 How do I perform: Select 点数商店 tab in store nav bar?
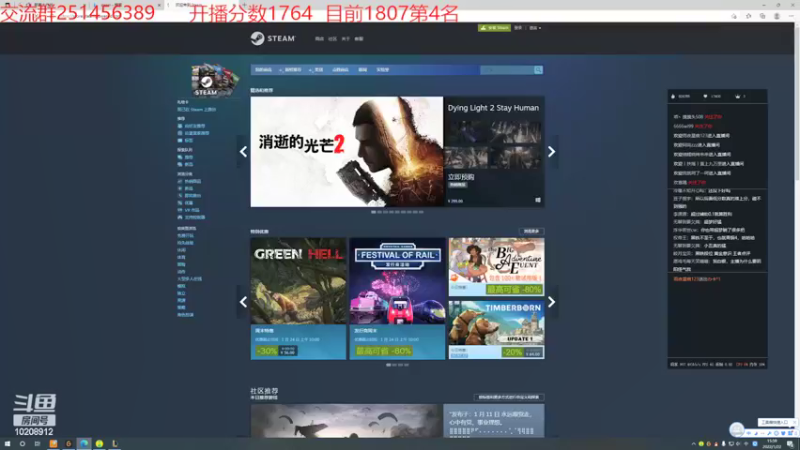pyautogui.click(x=340, y=70)
